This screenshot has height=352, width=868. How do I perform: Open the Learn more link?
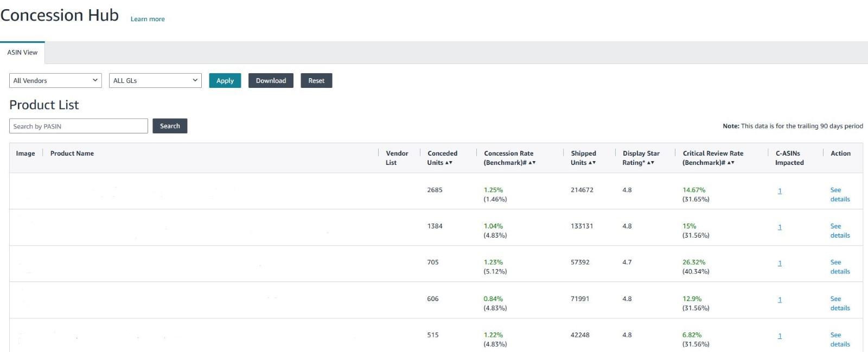coord(148,19)
